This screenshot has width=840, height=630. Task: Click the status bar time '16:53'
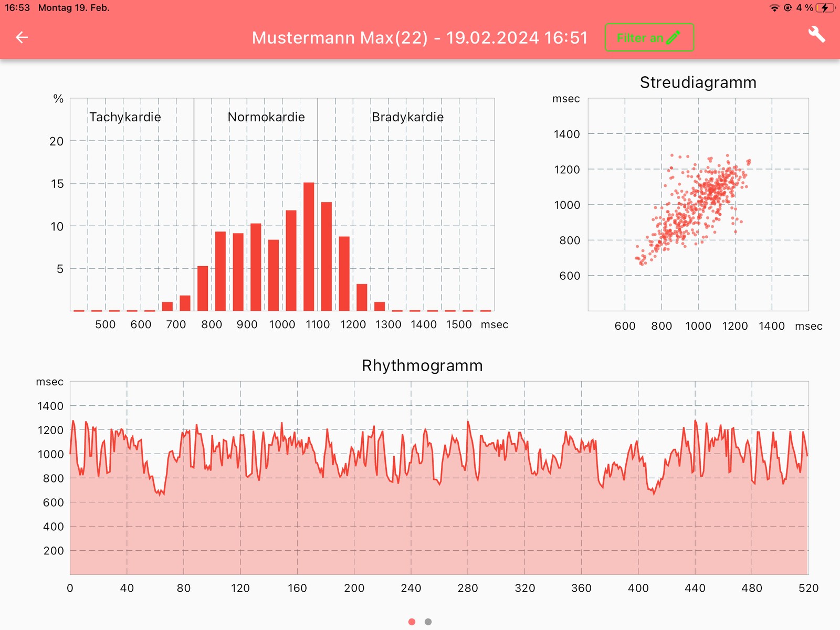tap(17, 8)
